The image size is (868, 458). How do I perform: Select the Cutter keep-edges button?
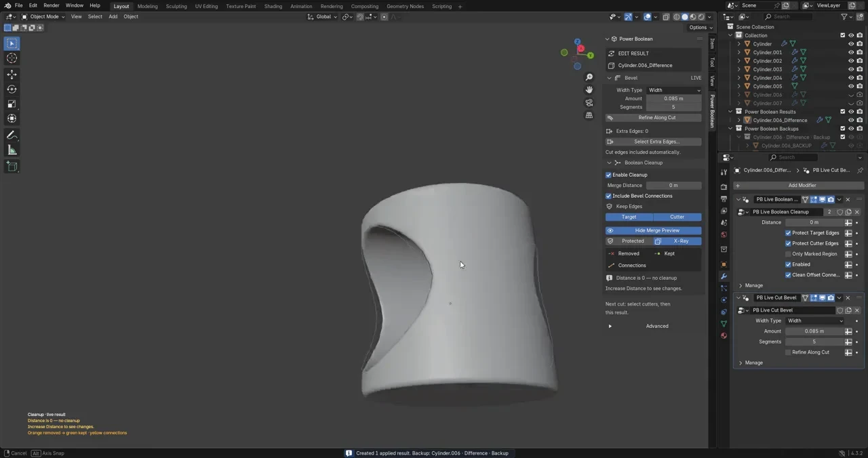[x=677, y=217]
